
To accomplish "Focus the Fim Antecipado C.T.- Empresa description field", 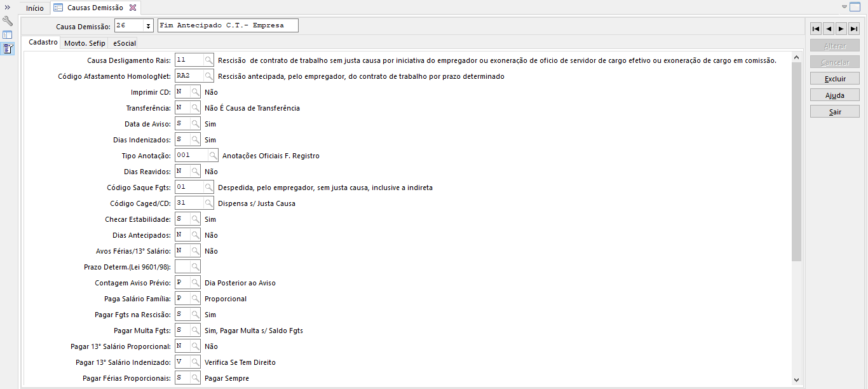I will (x=227, y=26).
